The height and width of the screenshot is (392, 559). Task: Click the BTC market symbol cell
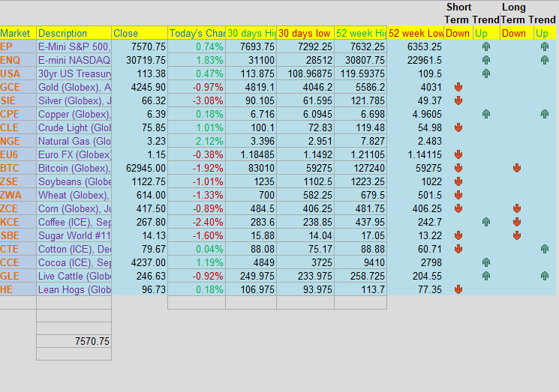point(18,168)
